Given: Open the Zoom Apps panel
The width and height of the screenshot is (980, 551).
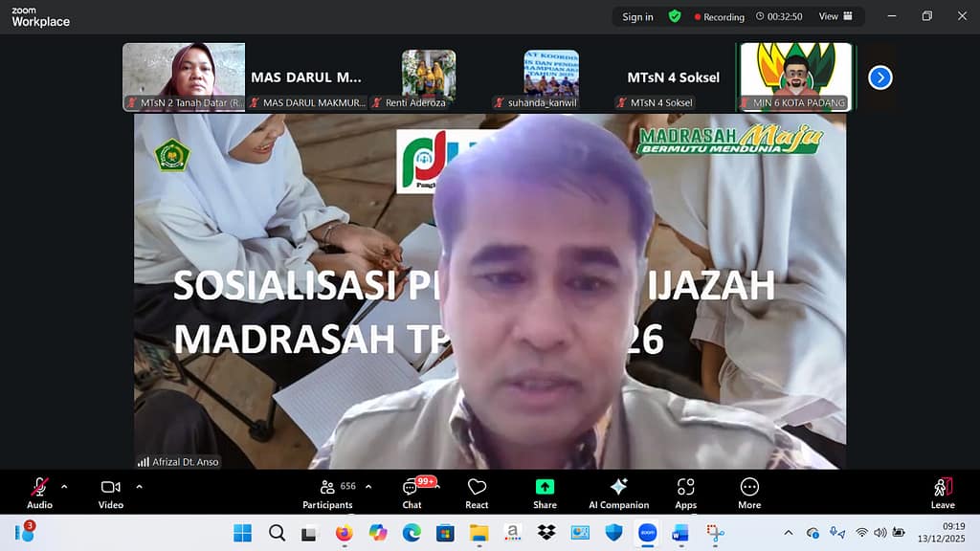Looking at the screenshot, I should tap(685, 491).
